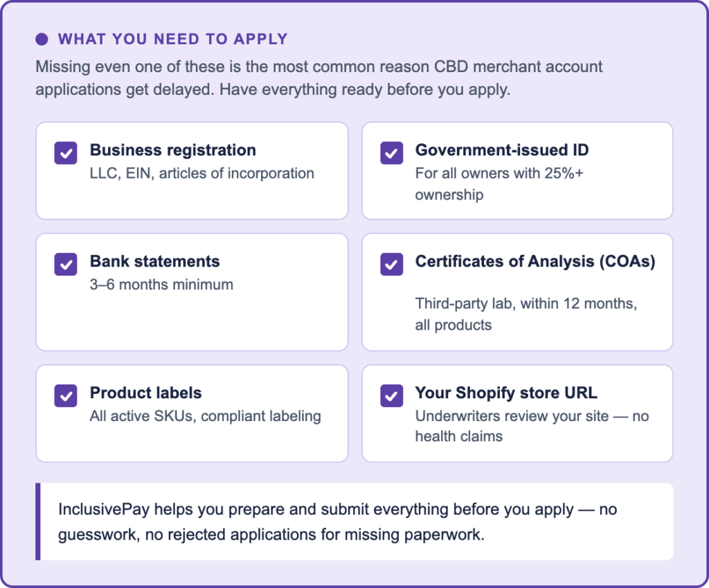The height and width of the screenshot is (588, 709).
Task: Click the InclusivePay callout note box
Action: [354, 522]
